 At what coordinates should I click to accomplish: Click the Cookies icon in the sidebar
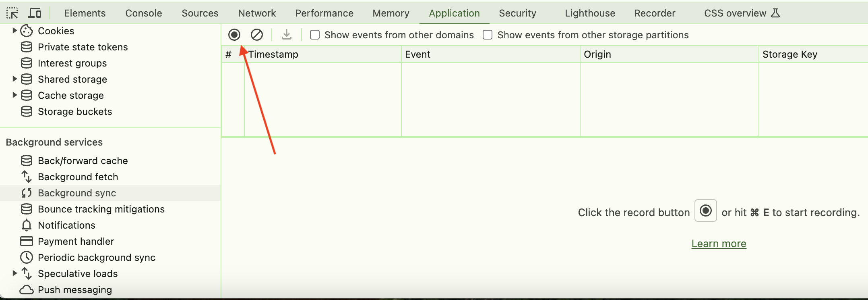[27, 31]
